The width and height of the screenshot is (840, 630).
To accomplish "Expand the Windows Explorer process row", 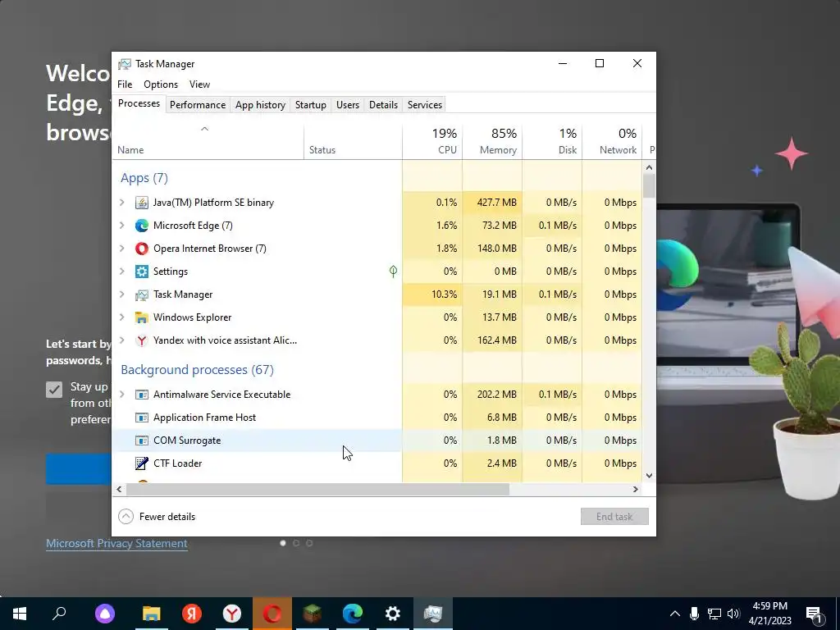I will coord(122,317).
